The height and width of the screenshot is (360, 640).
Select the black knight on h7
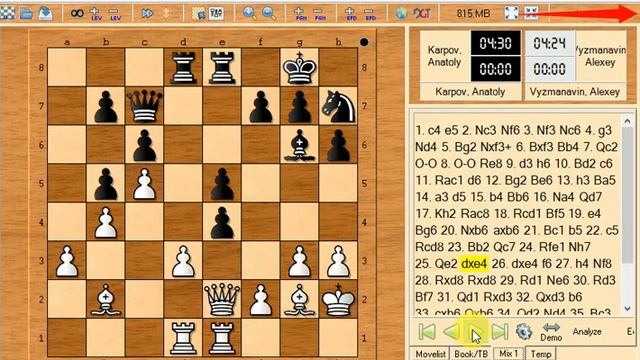(x=338, y=106)
